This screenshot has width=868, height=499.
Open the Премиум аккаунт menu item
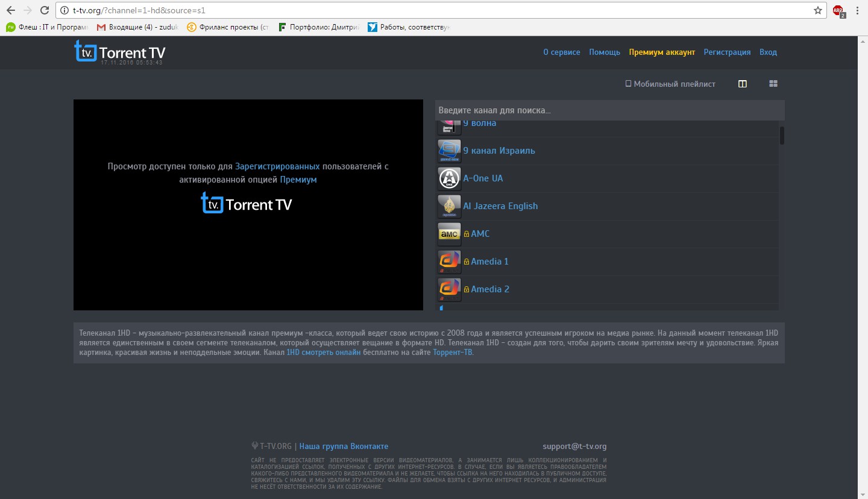click(662, 52)
